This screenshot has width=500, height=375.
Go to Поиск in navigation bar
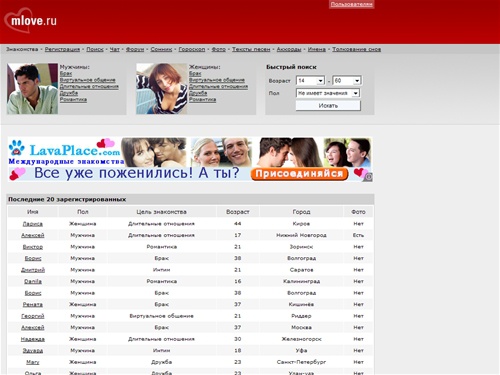tap(95, 49)
